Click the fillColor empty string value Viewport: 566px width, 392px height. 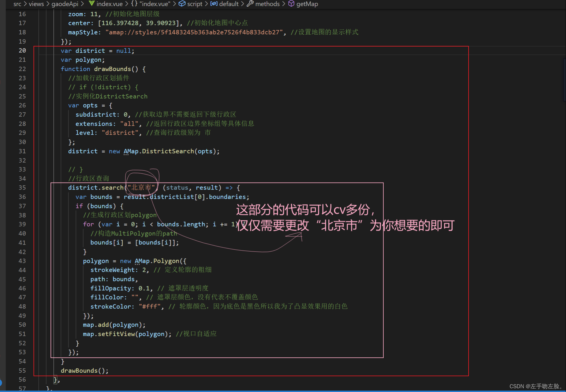135,297
